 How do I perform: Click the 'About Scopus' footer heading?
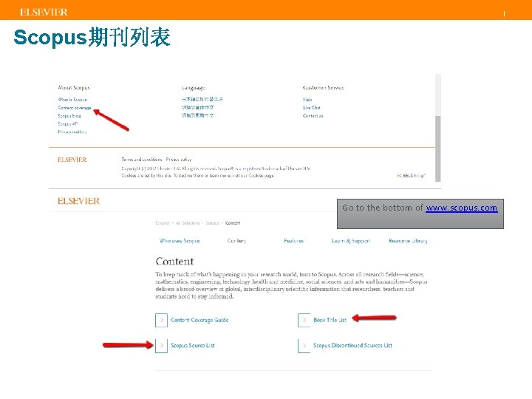pyautogui.click(x=74, y=87)
